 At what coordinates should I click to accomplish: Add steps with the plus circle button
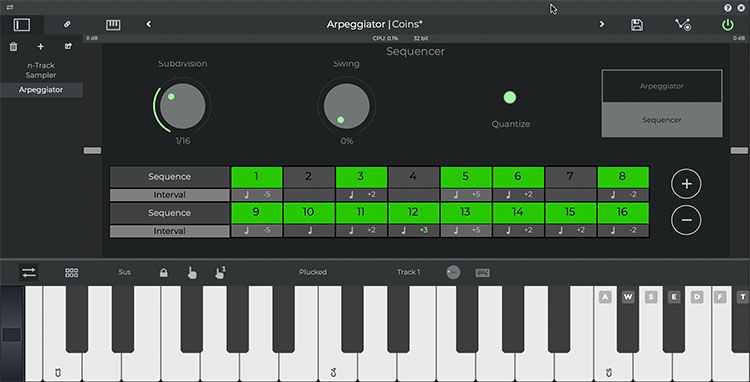[686, 184]
